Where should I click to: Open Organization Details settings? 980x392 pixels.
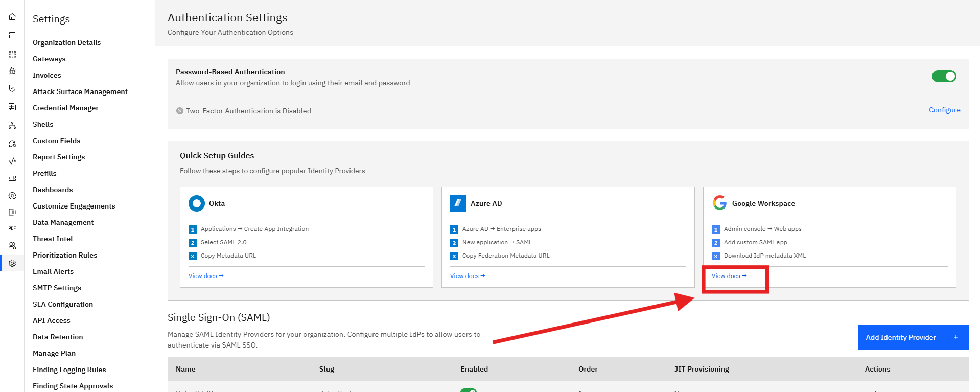[66, 42]
